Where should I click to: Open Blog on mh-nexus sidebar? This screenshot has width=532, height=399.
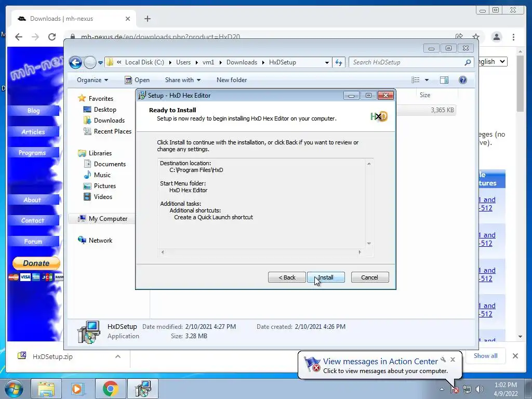click(33, 111)
